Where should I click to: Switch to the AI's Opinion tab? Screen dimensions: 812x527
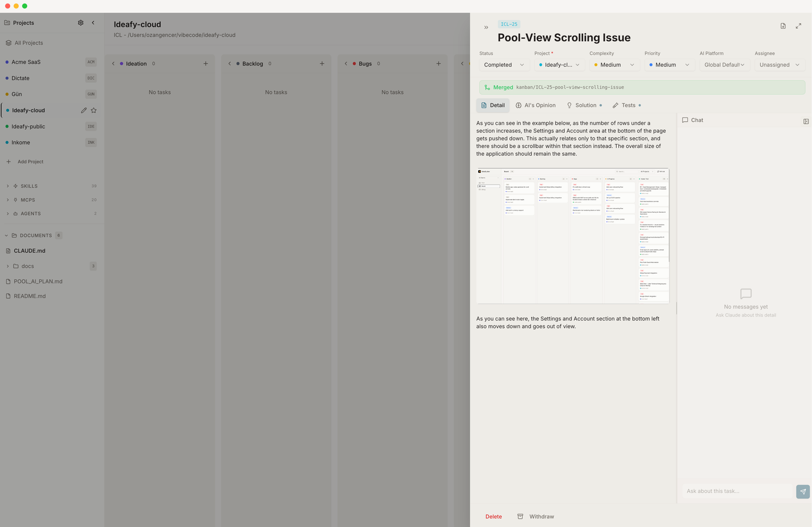coord(536,106)
